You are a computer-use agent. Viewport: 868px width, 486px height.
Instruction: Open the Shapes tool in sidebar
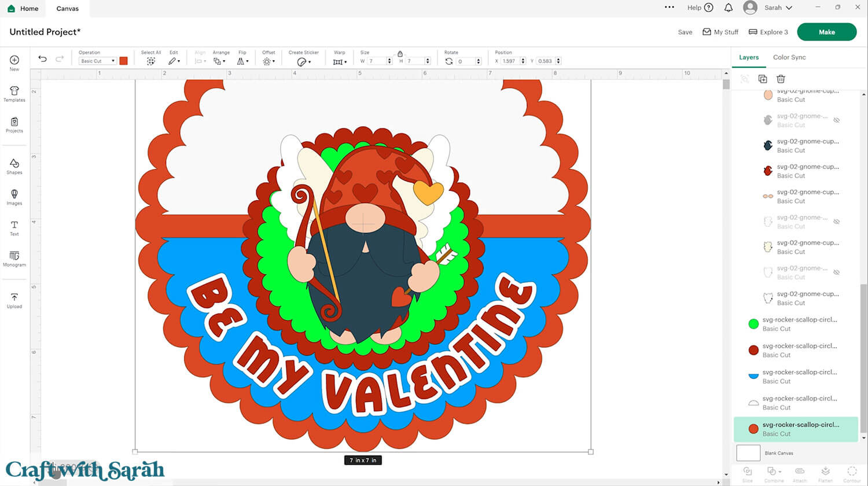coord(14,165)
